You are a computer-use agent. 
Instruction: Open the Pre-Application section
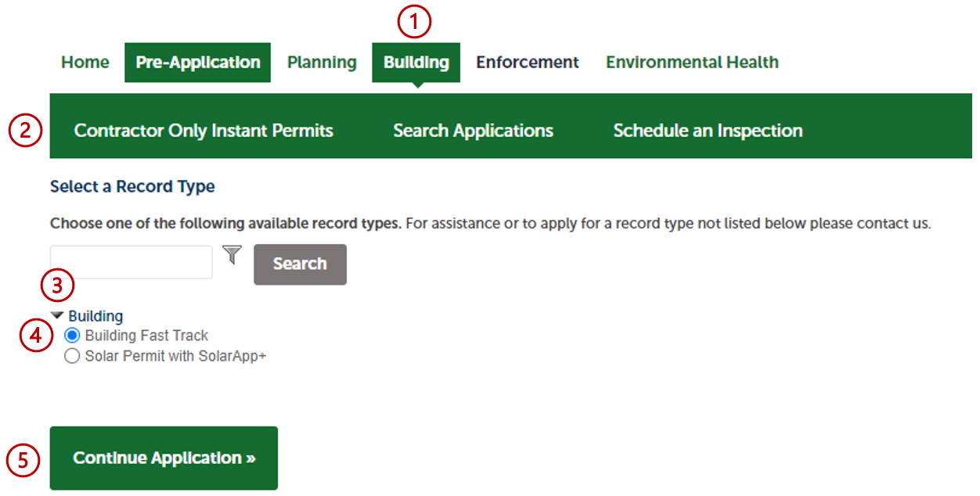point(197,62)
